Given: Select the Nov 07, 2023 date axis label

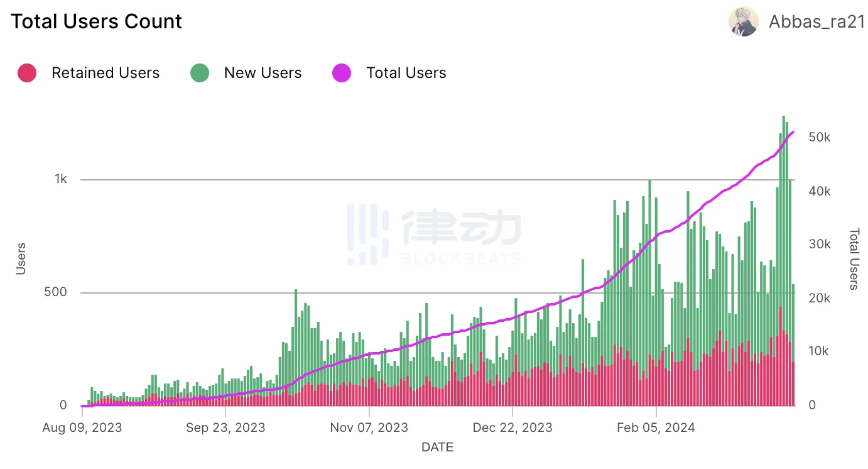Looking at the screenshot, I should pyautogui.click(x=369, y=428).
